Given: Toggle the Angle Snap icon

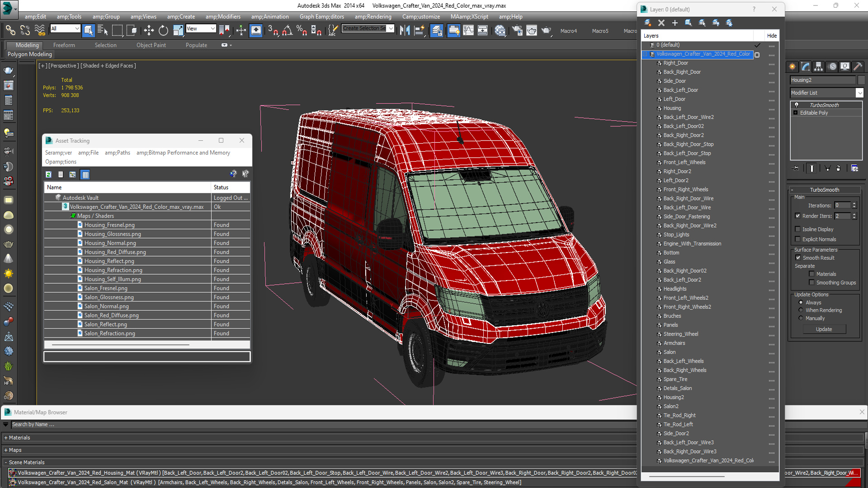Looking at the screenshot, I should (287, 30).
